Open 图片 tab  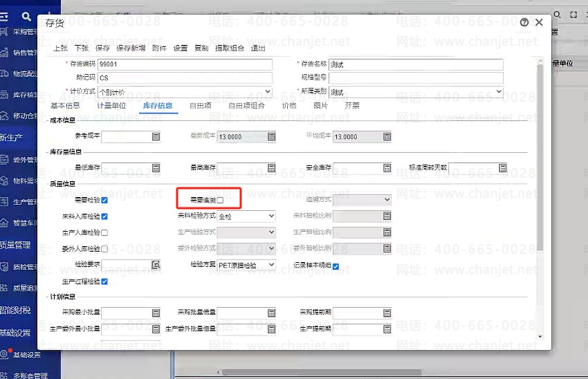pyautogui.click(x=320, y=106)
